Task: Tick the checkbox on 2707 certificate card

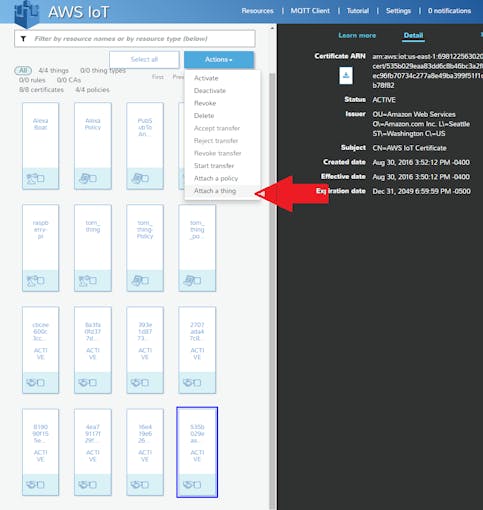Action: coord(197,383)
